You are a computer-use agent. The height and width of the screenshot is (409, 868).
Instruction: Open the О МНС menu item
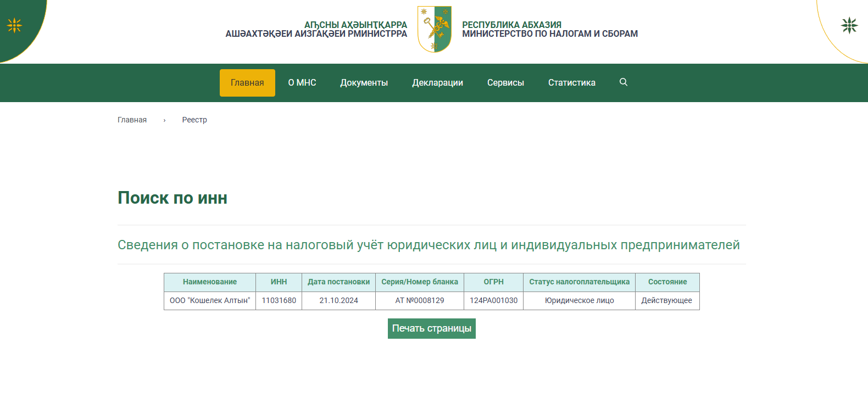302,83
